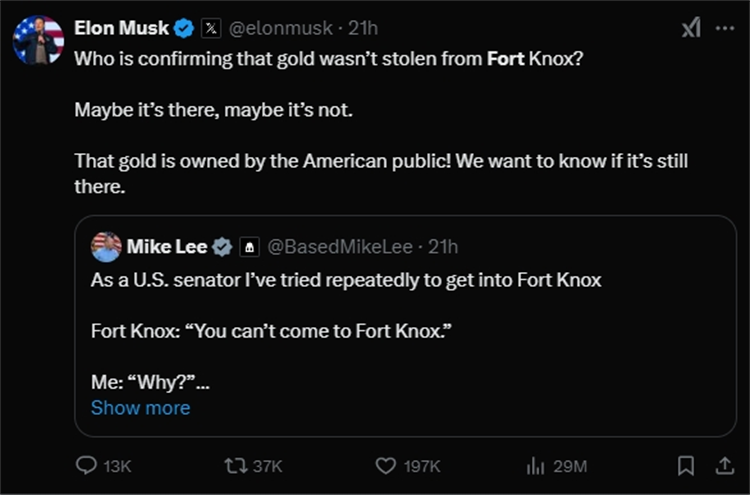The width and height of the screenshot is (750, 495).
Task: Repost this tweet
Action: [x=236, y=466]
